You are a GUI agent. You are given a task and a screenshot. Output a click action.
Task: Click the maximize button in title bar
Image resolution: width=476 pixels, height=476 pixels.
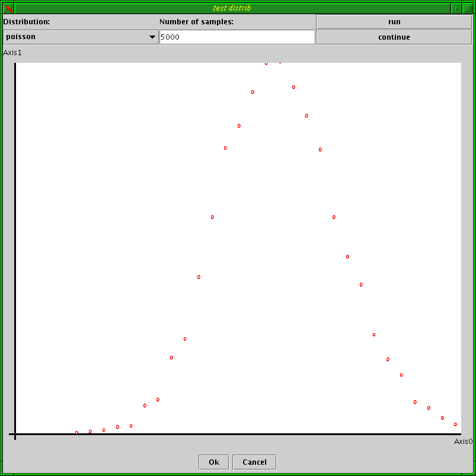pos(467,8)
